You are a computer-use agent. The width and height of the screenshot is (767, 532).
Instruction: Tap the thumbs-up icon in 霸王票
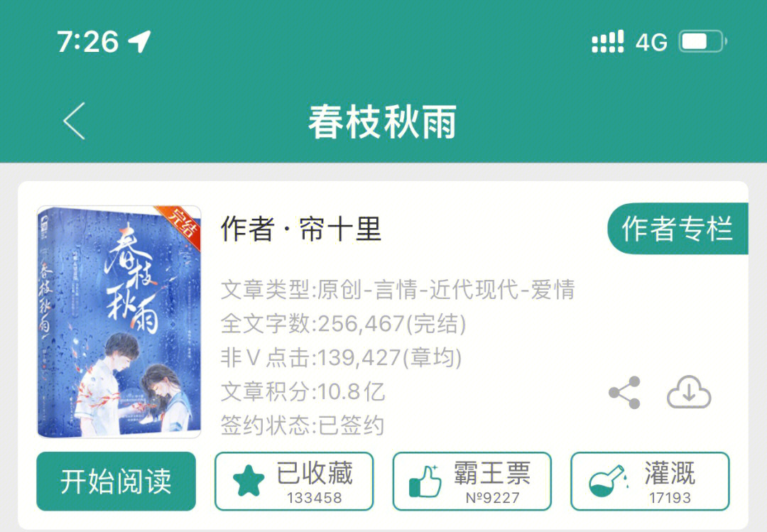(x=425, y=481)
